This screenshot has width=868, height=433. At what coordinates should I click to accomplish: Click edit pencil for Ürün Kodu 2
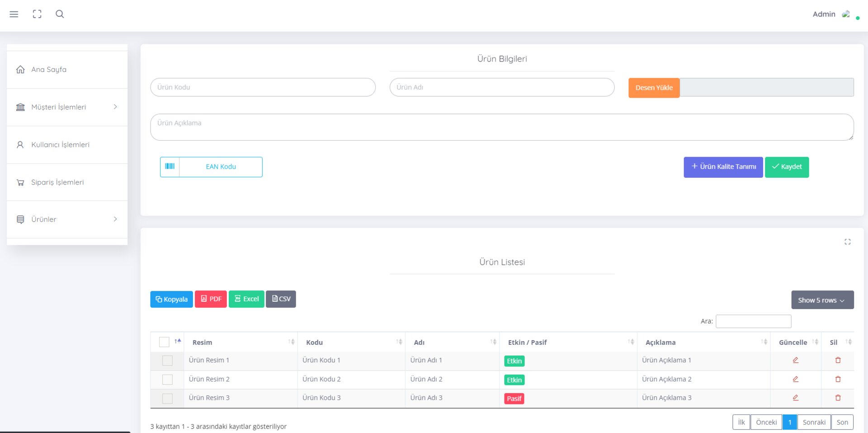click(796, 379)
